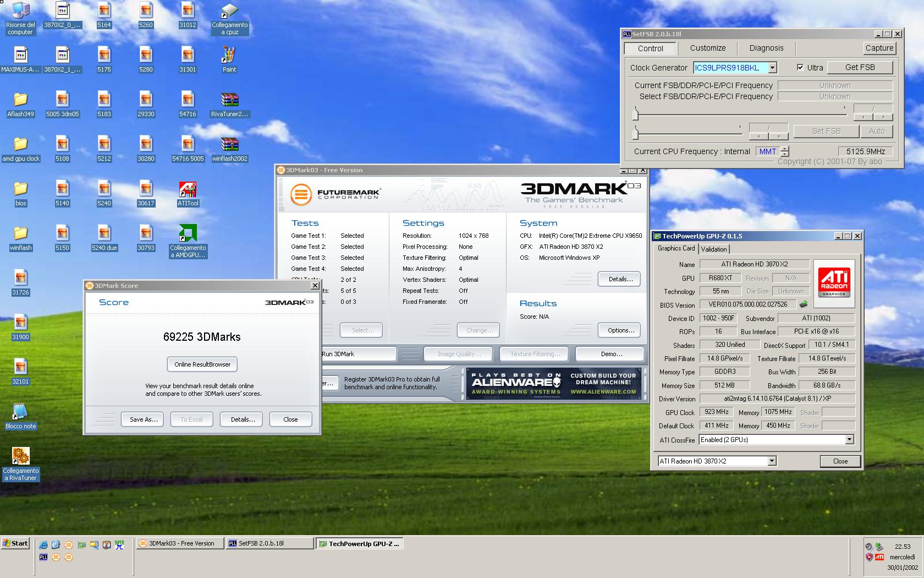The image size is (924, 578).
Task: Select the RivaTuner2 archive icon
Action: (229, 105)
